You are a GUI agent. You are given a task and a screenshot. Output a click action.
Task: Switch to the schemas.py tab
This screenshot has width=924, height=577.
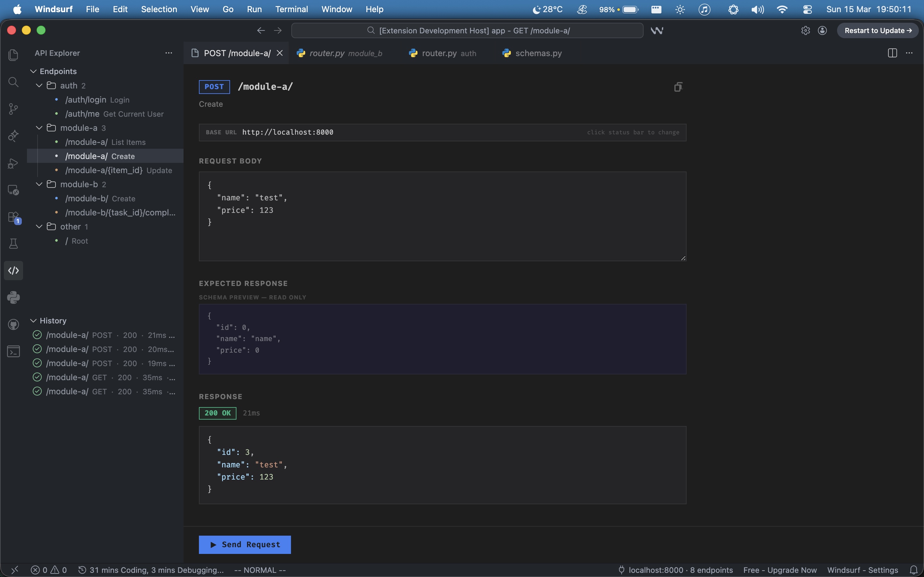point(538,53)
